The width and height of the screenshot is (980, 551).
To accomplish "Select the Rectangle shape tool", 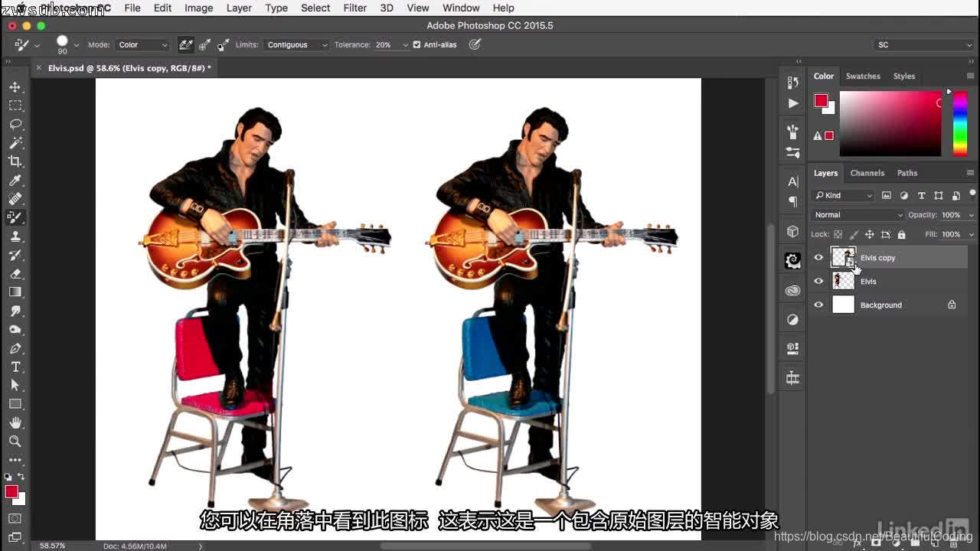I will 15,404.
